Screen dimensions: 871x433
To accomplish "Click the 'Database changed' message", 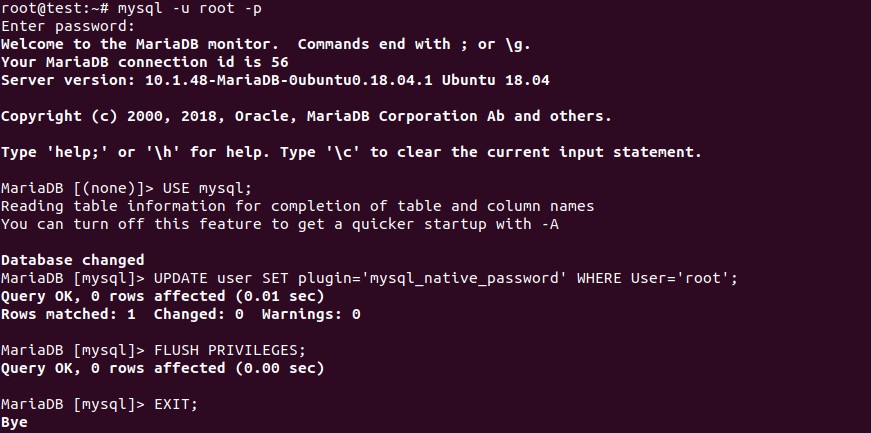I will click(x=73, y=260).
